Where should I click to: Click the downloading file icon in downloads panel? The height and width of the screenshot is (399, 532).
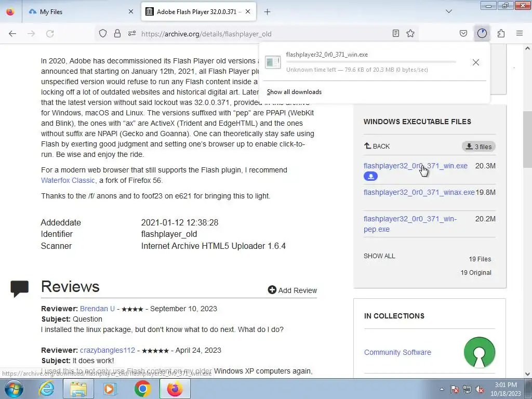click(272, 62)
